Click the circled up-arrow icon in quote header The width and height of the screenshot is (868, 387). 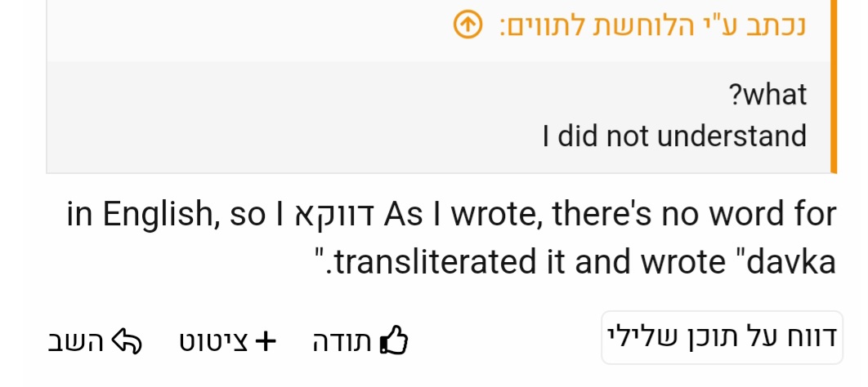point(466,25)
